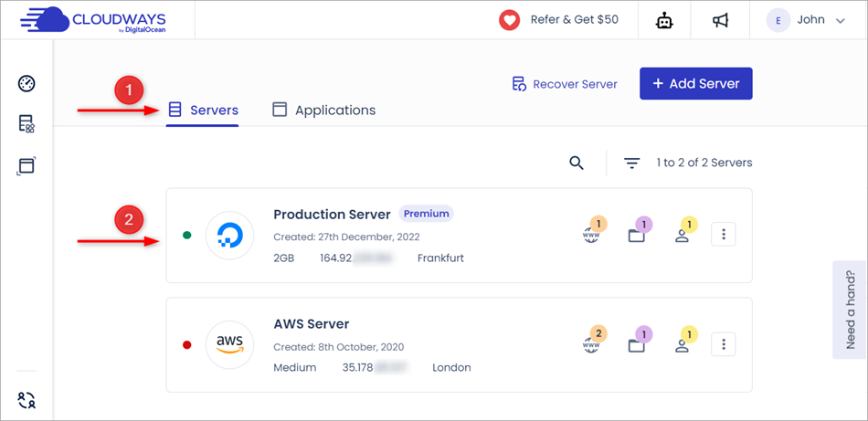Image resolution: width=868 pixels, height=421 pixels.
Task: Open the filter icon beside server count
Action: click(x=631, y=163)
